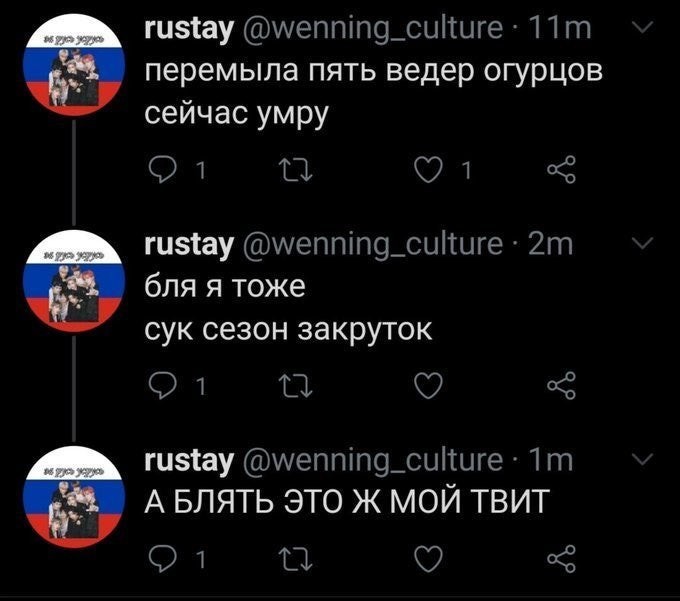The image size is (680, 601).
Task: Open the chevron menu on the 1m tweet
Action: pos(644,458)
